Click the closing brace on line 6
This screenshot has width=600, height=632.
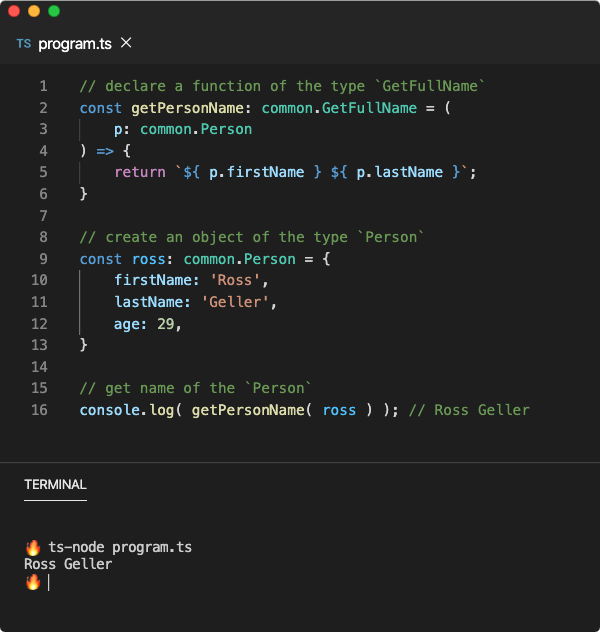83,194
